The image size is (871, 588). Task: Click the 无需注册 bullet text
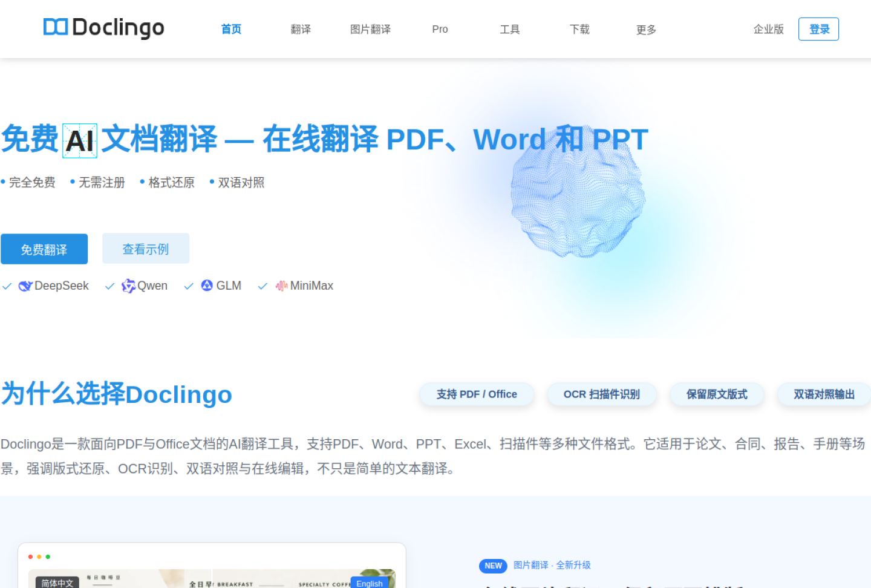pyautogui.click(x=102, y=182)
